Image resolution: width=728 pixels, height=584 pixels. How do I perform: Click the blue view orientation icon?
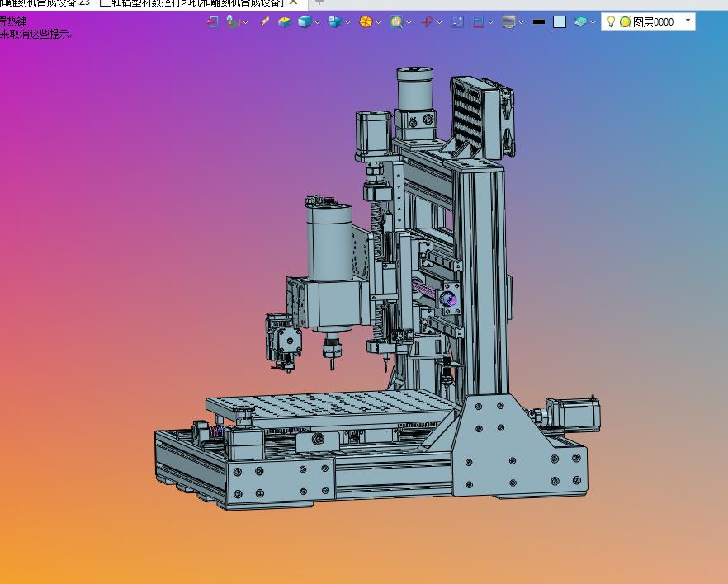[335, 21]
